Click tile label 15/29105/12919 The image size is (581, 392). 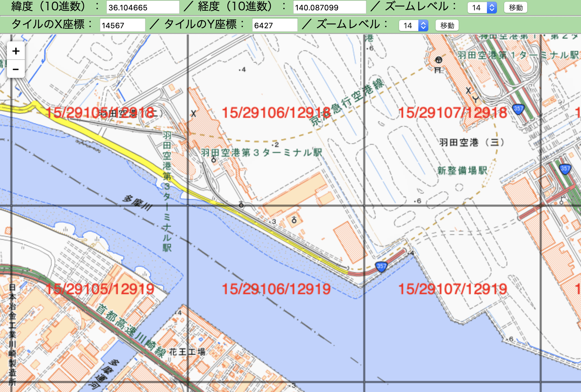coord(100,289)
